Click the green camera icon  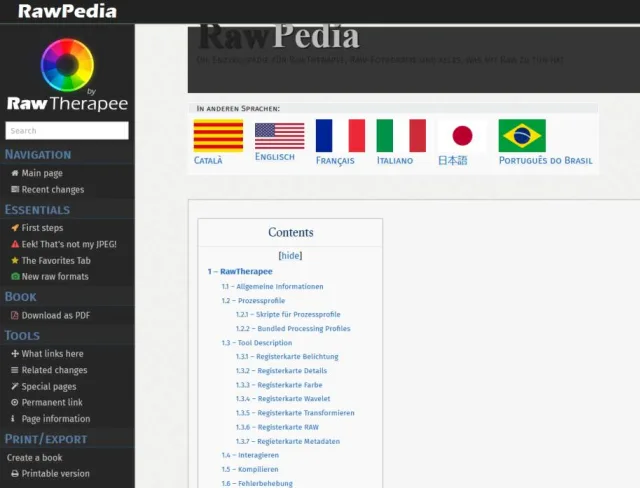[x=15, y=276]
